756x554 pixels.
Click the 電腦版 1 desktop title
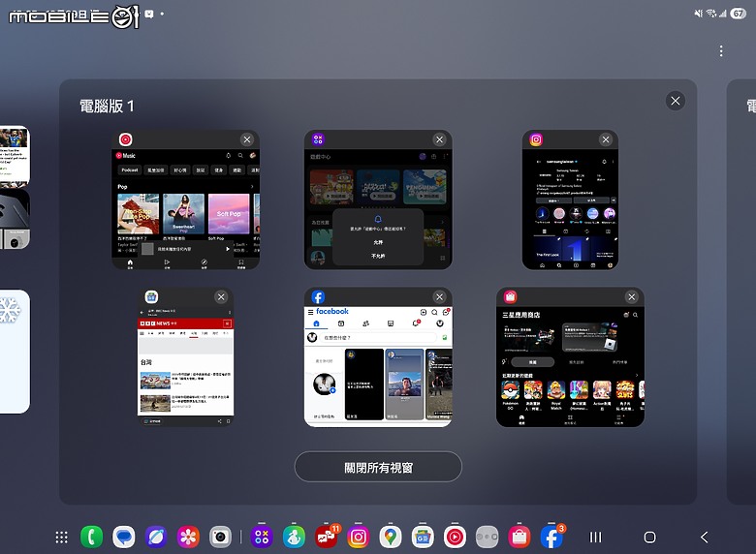107,106
